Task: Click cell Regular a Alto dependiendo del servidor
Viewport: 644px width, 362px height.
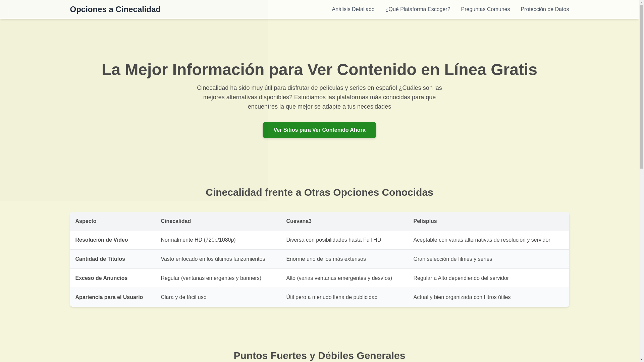Action: click(488, 278)
